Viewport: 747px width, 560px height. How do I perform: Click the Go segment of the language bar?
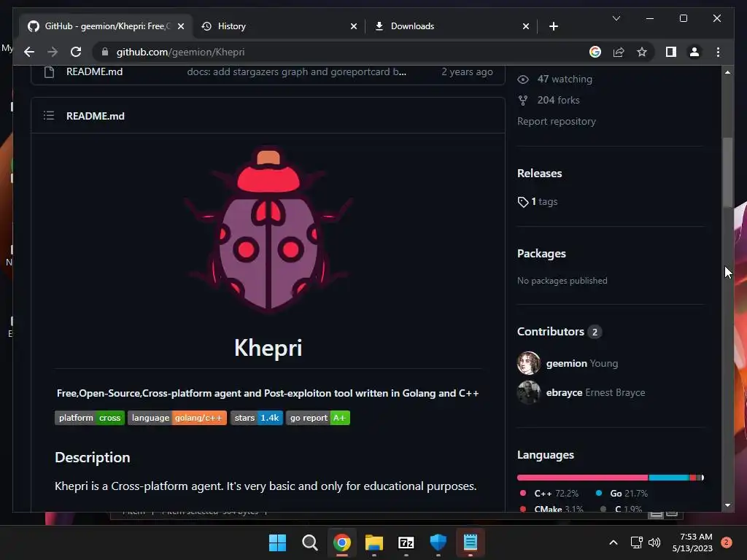click(x=669, y=477)
